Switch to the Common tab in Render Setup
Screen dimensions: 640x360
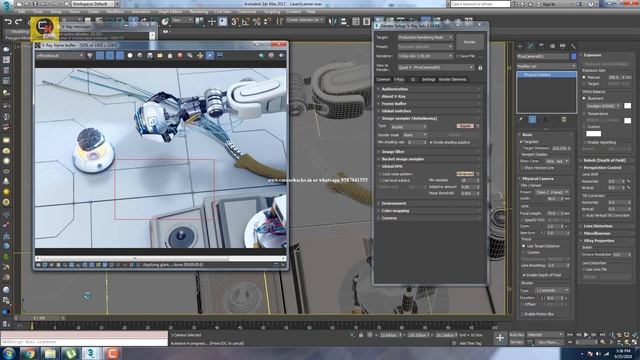(383, 80)
